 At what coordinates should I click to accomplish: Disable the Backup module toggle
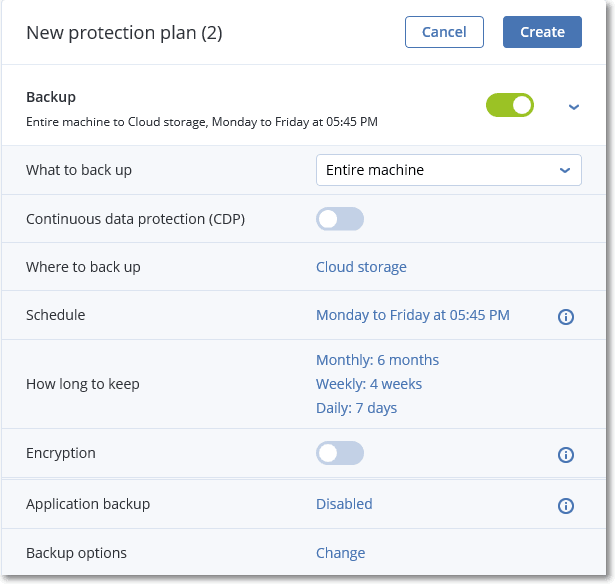point(510,105)
